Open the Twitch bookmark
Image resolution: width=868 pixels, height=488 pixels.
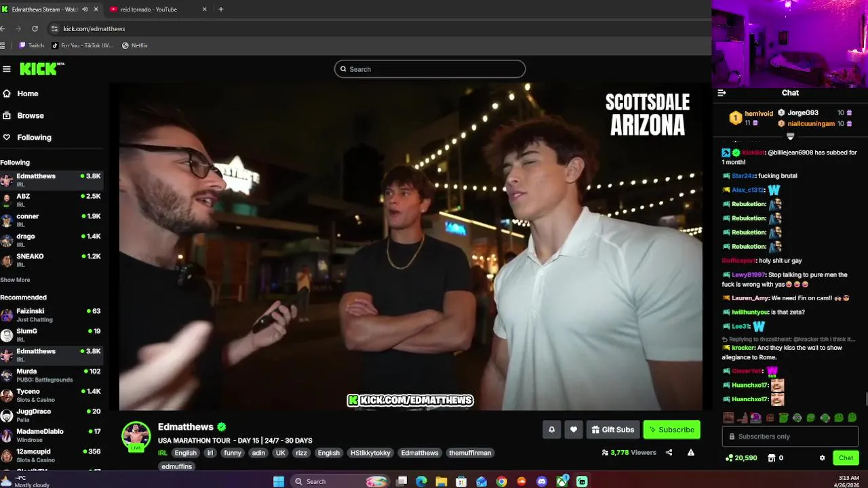pos(31,45)
